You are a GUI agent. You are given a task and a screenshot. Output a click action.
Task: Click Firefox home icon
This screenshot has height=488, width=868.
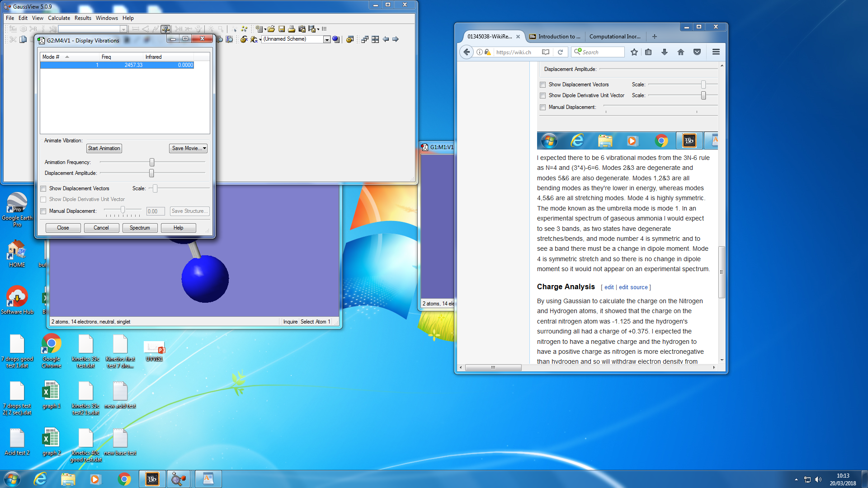681,52
